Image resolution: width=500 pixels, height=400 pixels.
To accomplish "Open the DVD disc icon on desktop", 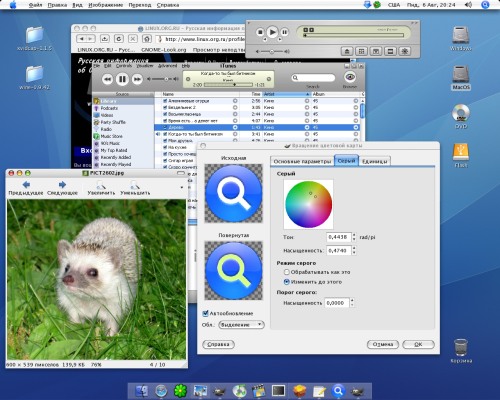I will tap(461, 116).
